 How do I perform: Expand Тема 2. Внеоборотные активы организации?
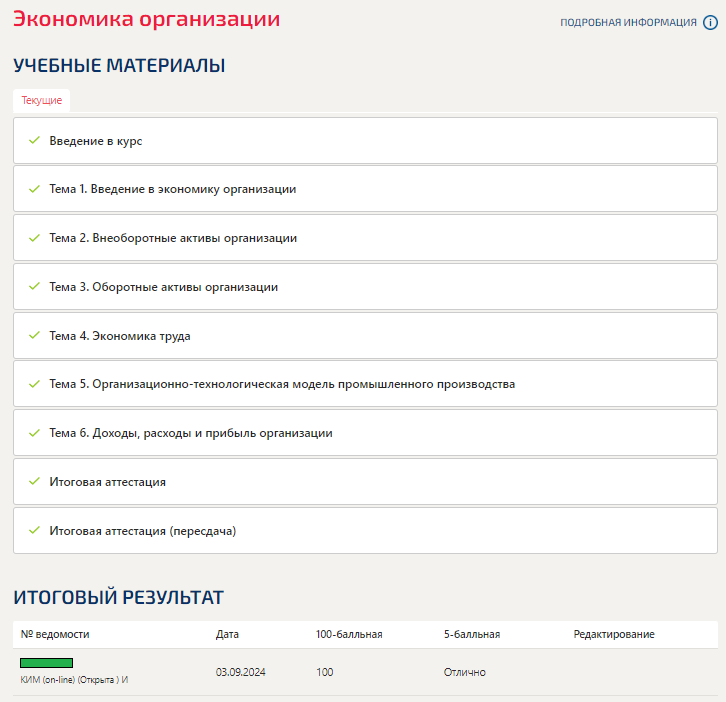[x=365, y=238]
